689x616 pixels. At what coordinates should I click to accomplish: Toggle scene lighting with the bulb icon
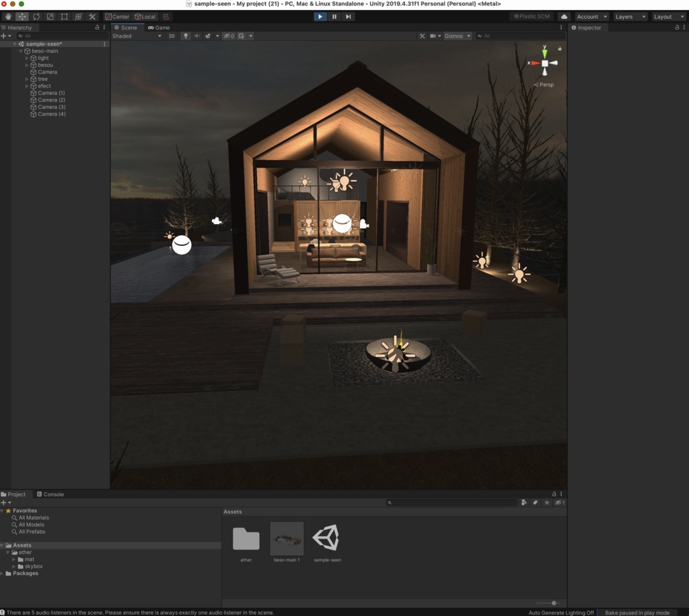pyautogui.click(x=186, y=36)
